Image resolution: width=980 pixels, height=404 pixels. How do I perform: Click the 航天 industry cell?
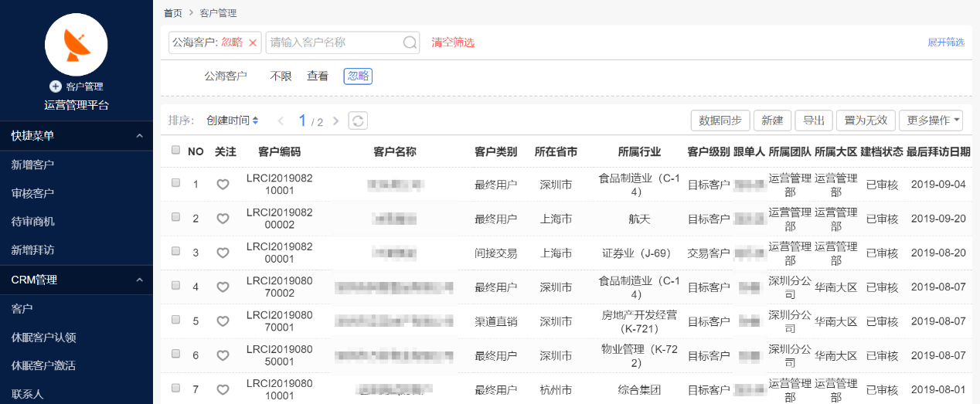639,219
